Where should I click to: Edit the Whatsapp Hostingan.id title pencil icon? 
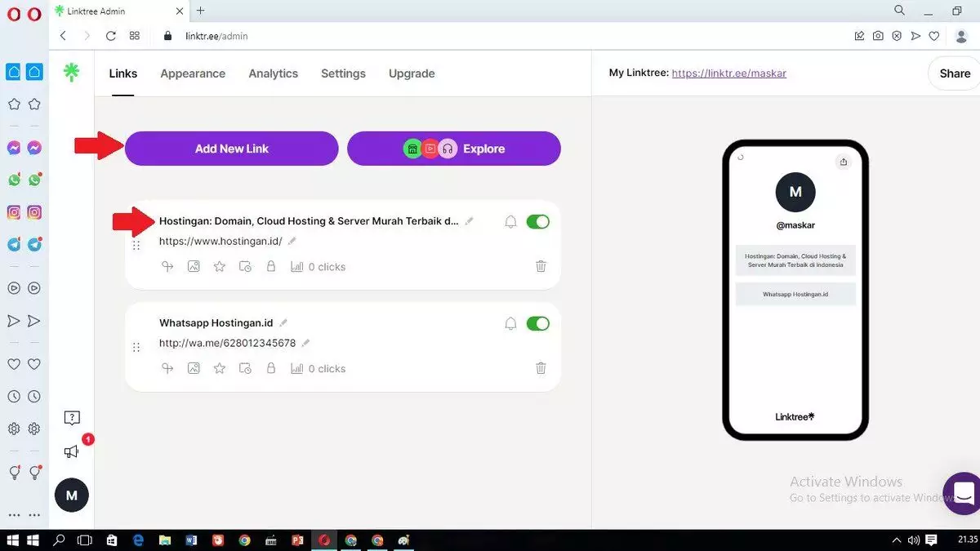coord(283,323)
